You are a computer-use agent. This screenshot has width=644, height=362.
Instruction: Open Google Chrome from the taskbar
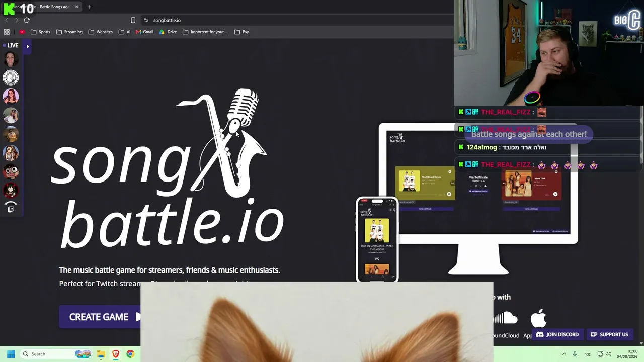(130, 354)
